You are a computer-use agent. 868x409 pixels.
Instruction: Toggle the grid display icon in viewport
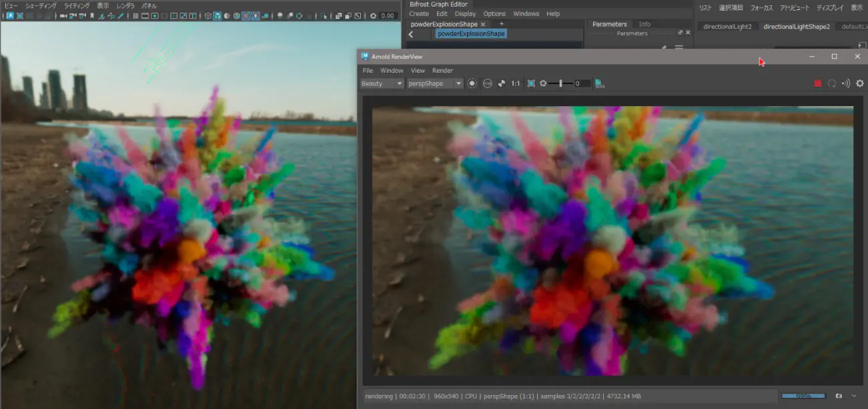point(135,15)
